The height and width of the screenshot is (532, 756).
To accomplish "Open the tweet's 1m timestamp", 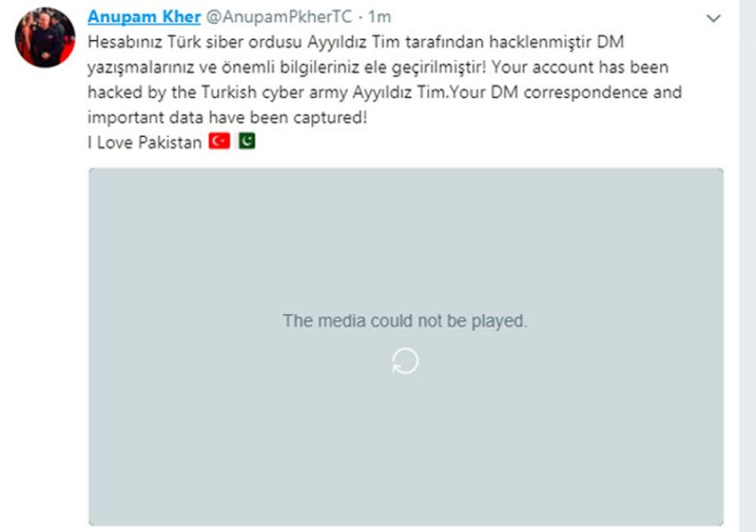I will pyautogui.click(x=379, y=17).
